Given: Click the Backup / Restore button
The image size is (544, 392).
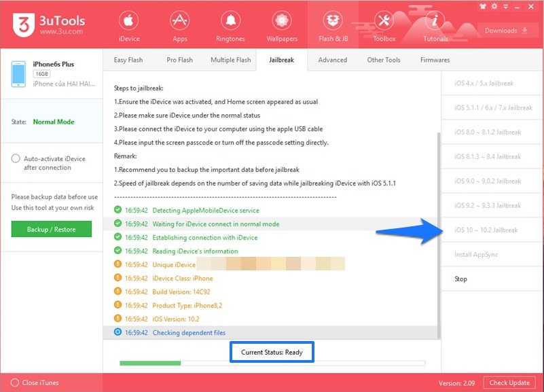Looking at the screenshot, I should click(52, 229).
